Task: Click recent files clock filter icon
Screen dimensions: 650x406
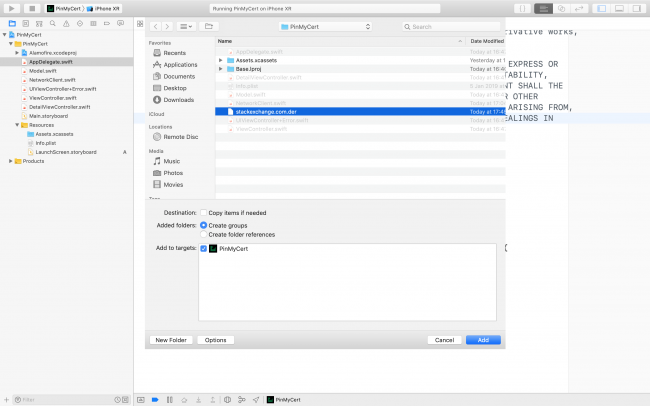Action: pos(117,400)
